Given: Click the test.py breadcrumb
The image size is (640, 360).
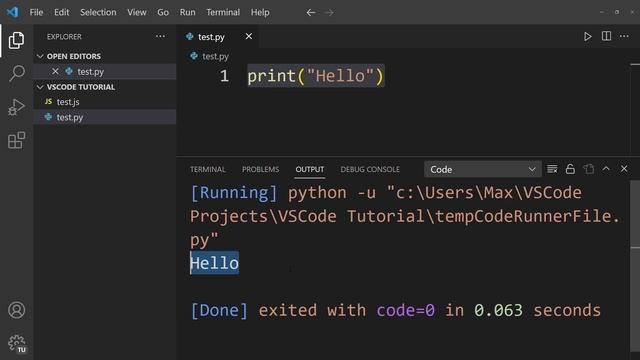Looking at the screenshot, I should click(215, 56).
